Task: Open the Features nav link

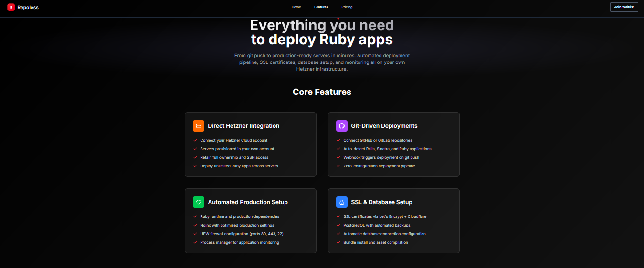Action: (321, 7)
